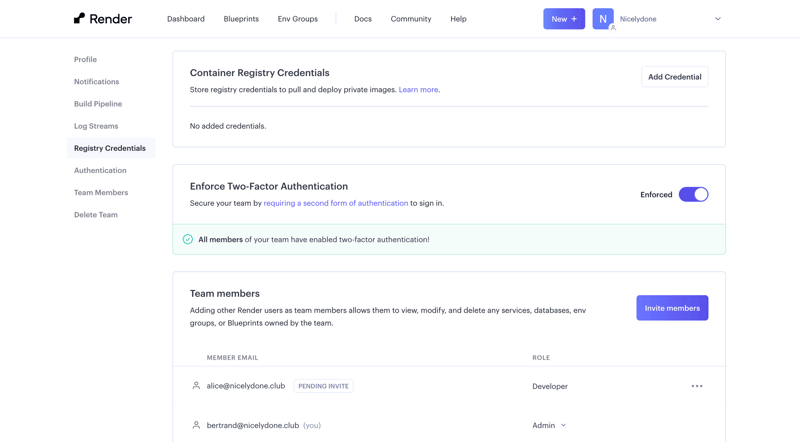Screen dimensions: 800x442
Task: Click the Enforce Two-Factor Authentication heading
Action: (269, 186)
